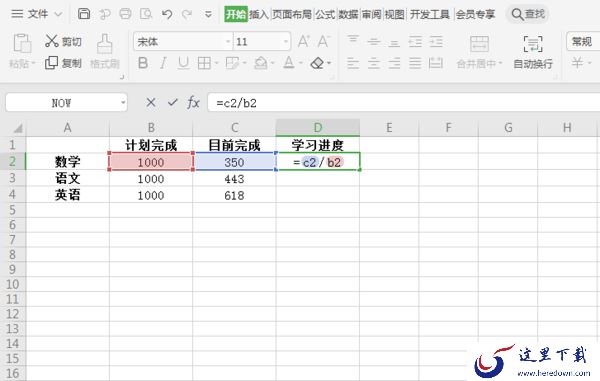Click the select-all corner triangle
600x381 pixels.
coord(18,128)
